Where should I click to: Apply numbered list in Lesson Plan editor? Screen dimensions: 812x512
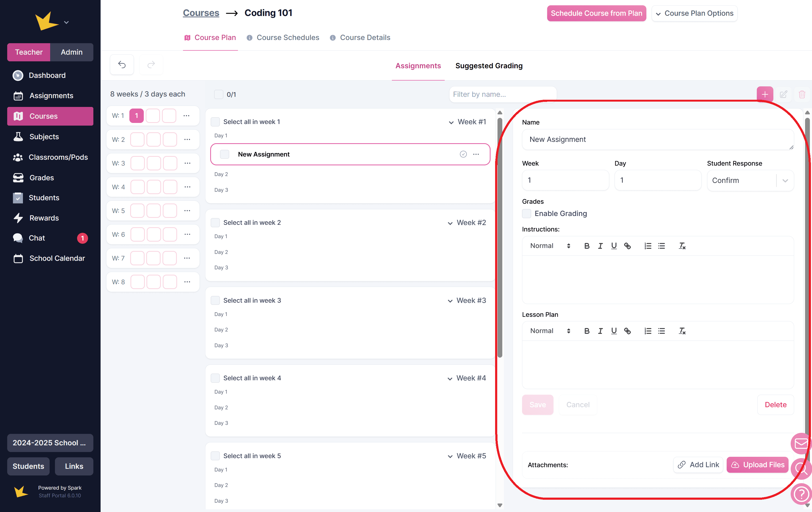pos(647,331)
